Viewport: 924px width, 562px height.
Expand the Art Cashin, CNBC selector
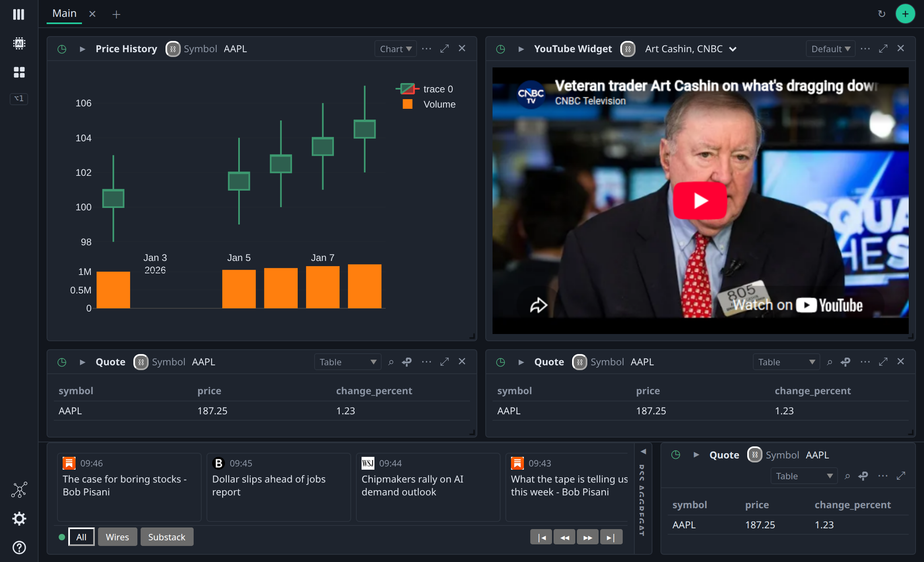point(690,49)
